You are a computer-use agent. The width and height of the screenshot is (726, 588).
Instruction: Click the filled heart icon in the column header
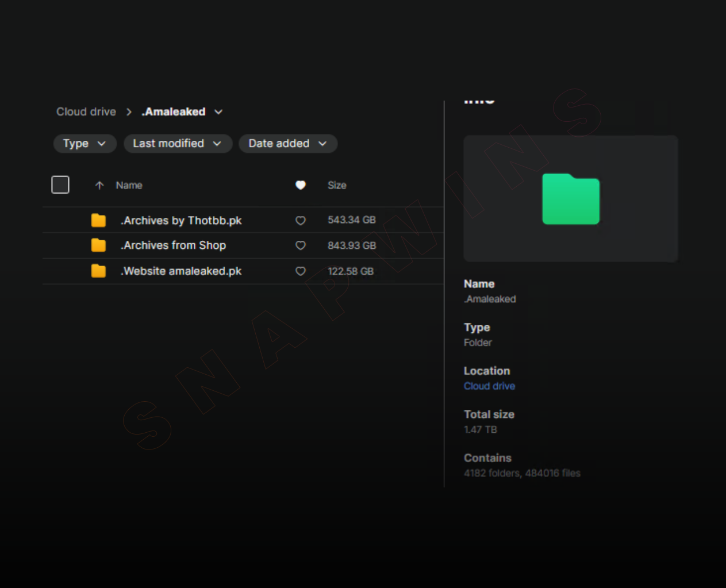300,185
